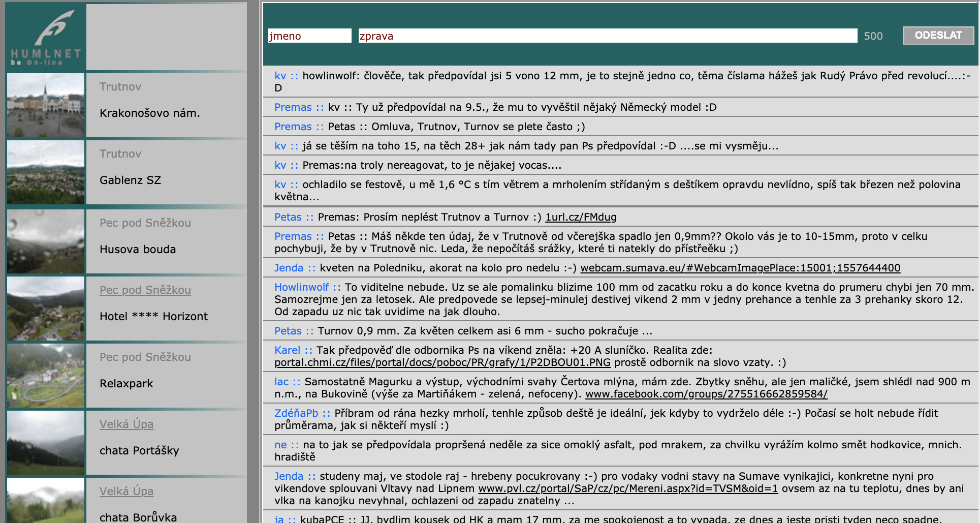View the Husova bouda webcam image
The height and width of the screenshot is (523, 980).
tap(45, 240)
